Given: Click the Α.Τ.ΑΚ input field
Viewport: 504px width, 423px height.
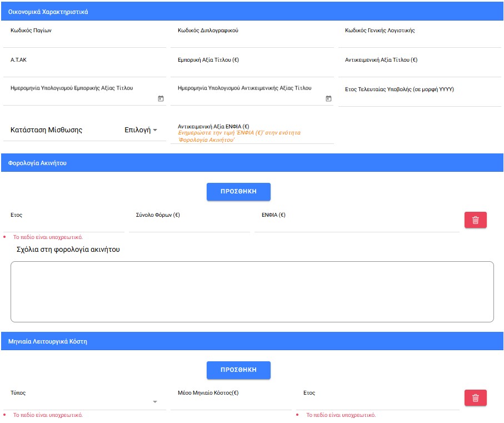Looking at the screenshot, I should point(84,69).
